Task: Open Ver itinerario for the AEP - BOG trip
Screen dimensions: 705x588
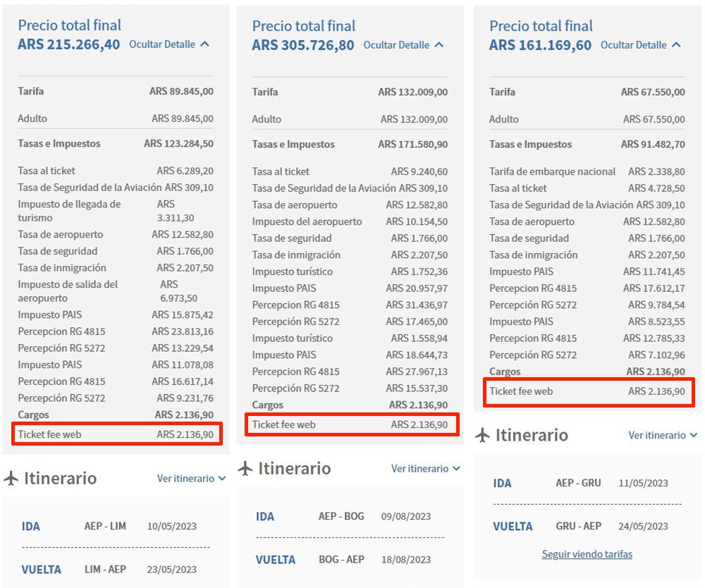Action: (425, 469)
